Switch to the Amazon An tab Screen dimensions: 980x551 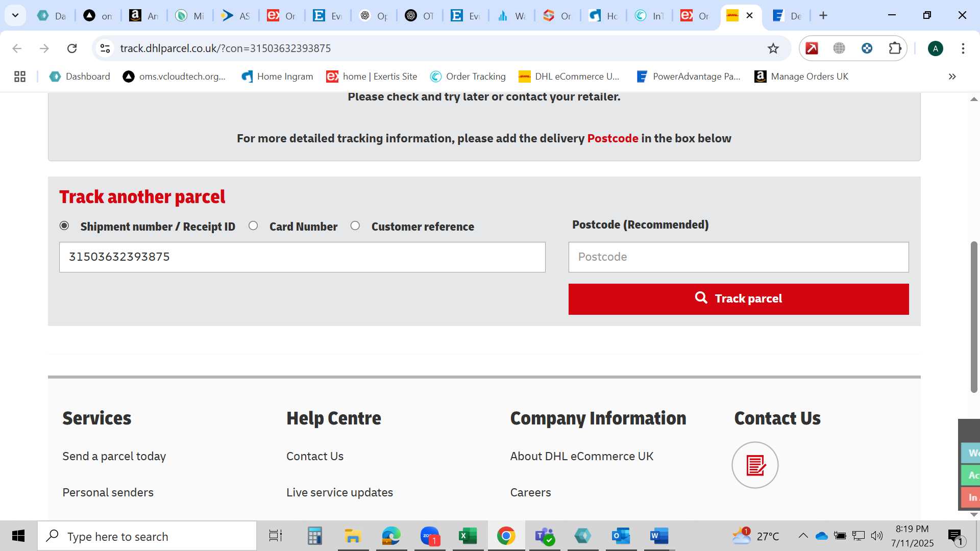pyautogui.click(x=144, y=16)
